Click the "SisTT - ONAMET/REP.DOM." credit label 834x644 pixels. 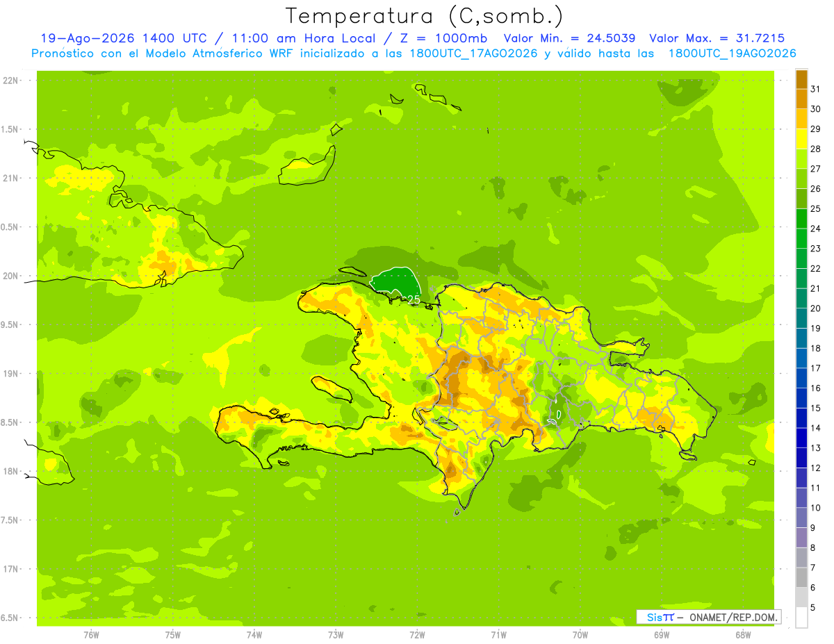709,617
